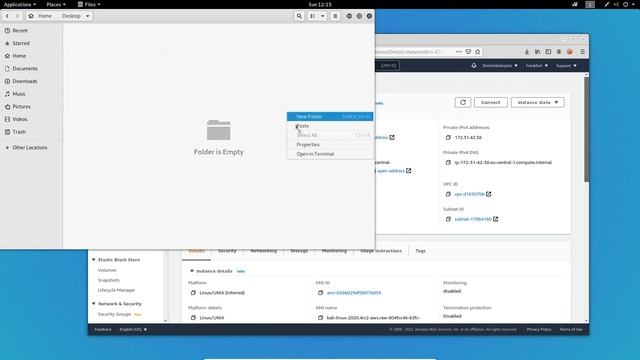Open the Firefox downloads icon

[527, 52]
